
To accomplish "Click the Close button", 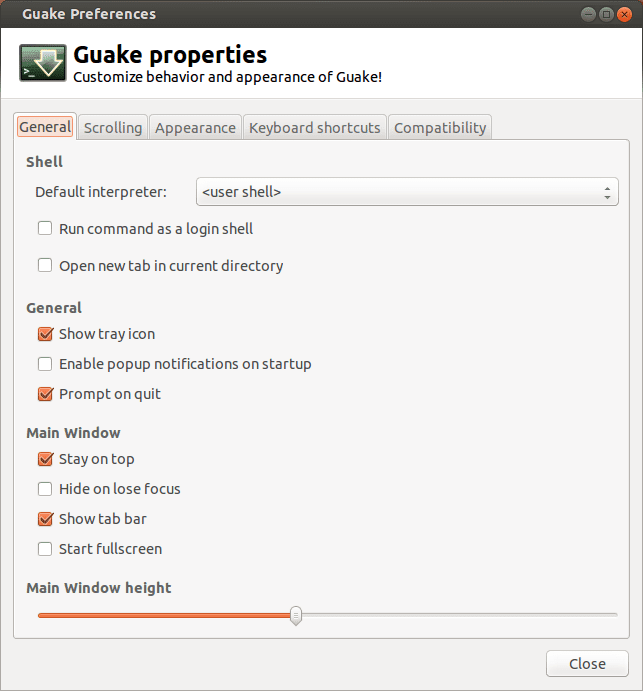I will 587,664.
